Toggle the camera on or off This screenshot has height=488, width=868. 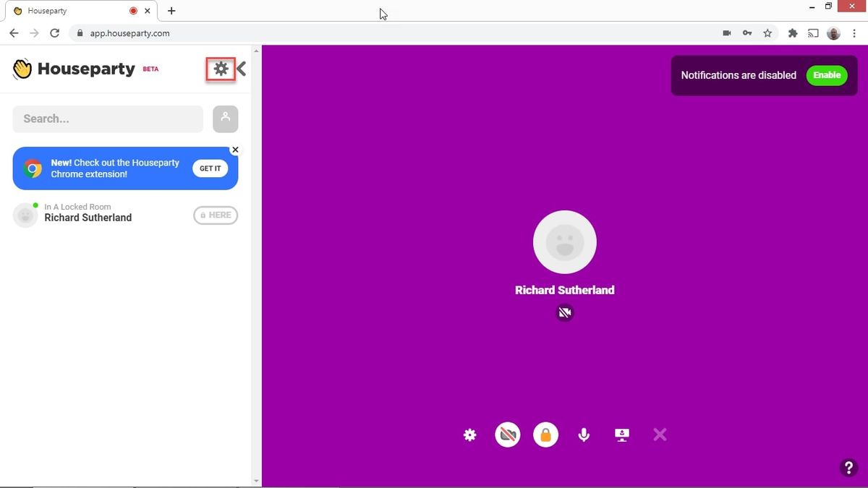click(x=507, y=434)
